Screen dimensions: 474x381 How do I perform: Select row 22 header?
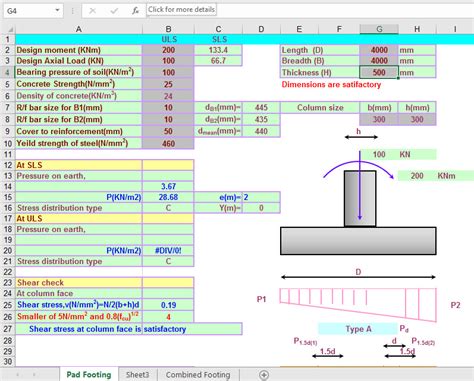(x=8, y=272)
